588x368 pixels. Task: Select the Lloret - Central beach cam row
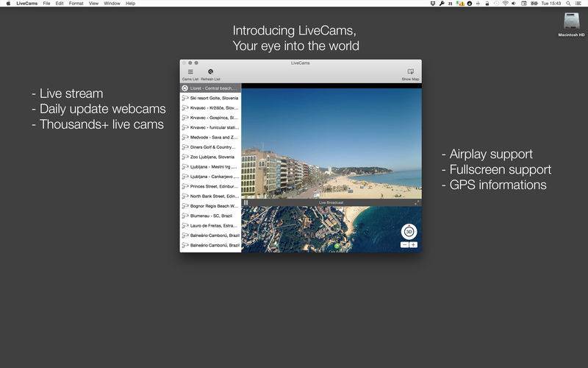(210, 88)
